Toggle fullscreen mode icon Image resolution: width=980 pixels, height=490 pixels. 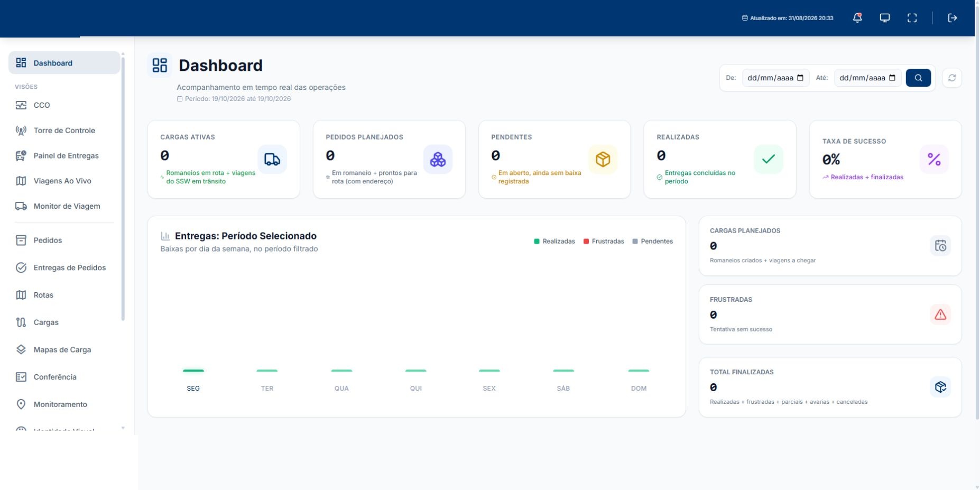(x=912, y=18)
